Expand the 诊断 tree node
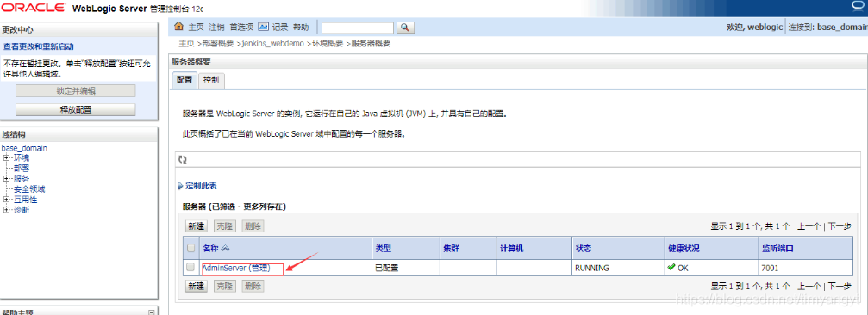868x315 pixels. coord(7,210)
